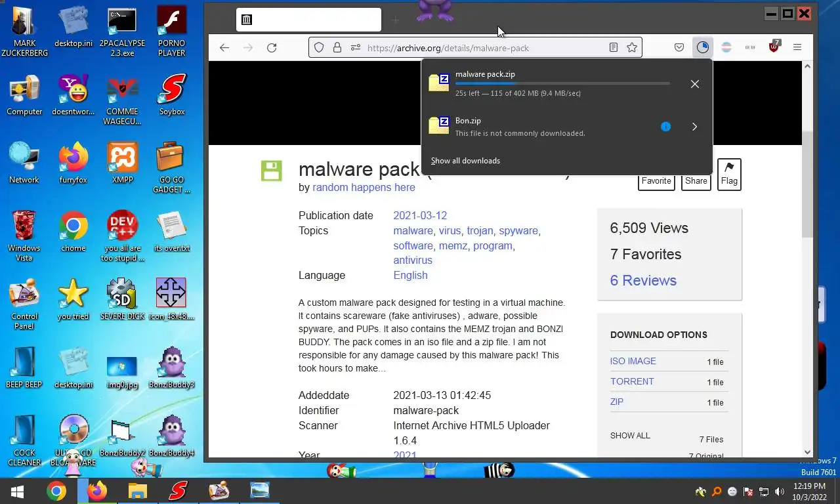The height and width of the screenshot is (504, 840).
Task: Select the chome desktop shortcut
Action: pyautogui.click(x=73, y=232)
